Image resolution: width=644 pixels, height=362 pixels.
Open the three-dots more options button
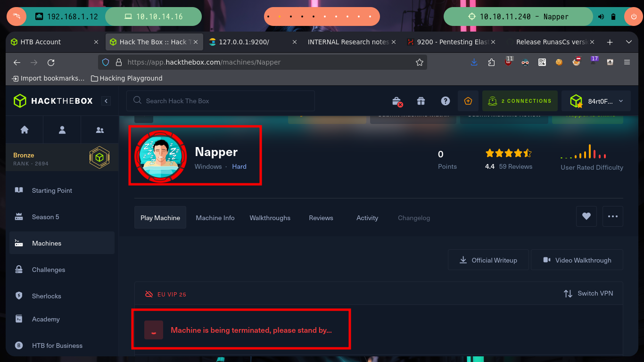pos(613,216)
